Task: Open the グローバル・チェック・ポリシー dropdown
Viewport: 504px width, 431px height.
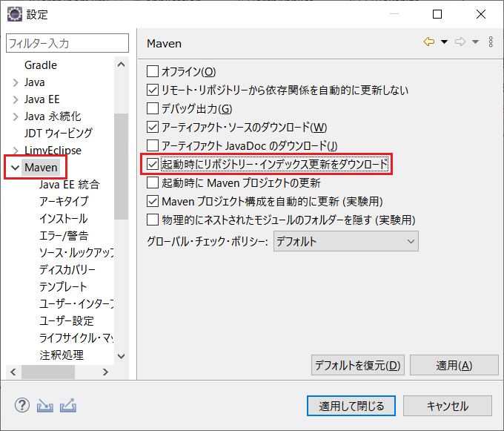Action: (x=346, y=241)
